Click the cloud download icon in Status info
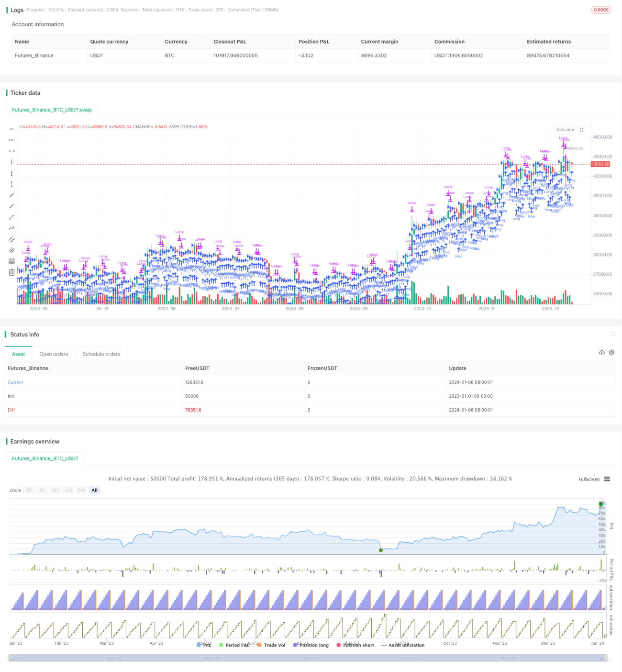622x672 pixels. pyautogui.click(x=601, y=353)
